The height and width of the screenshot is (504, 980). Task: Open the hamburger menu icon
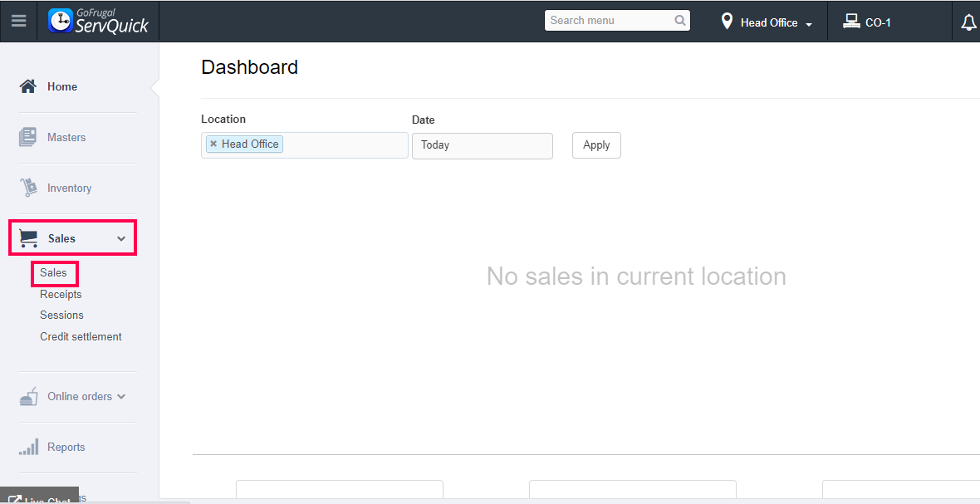click(x=18, y=22)
